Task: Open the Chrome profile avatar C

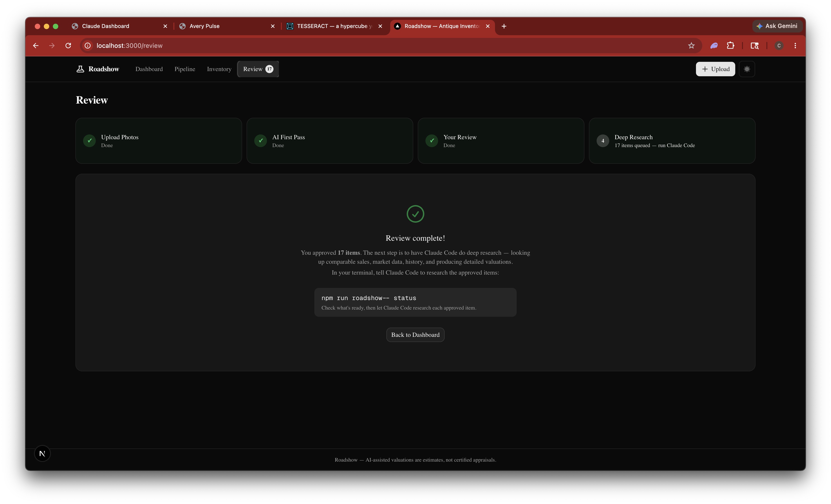Action: (779, 46)
